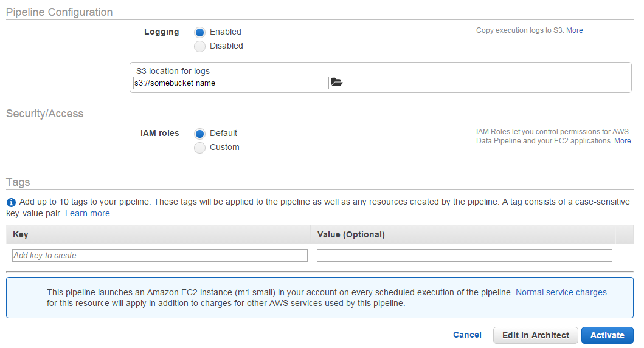This screenshot has width=644, height=348.
Task: Cancel the pipeline creation
Action: 467,335
